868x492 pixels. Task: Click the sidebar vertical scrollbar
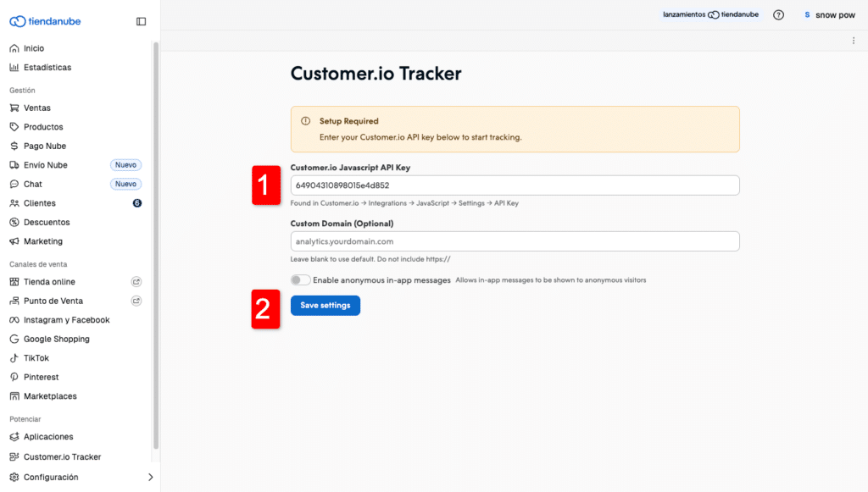click(x=156, y=246)
